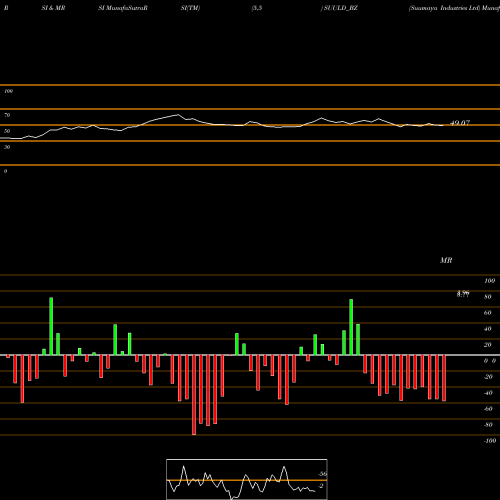Click the MR panel title label
The image size is (500, 500).
446,260
